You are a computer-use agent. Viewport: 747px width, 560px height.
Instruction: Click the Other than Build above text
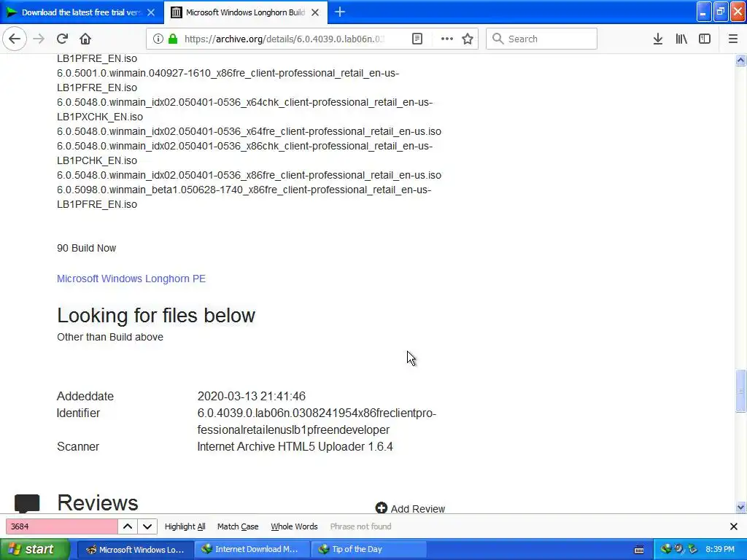(110, 337)
